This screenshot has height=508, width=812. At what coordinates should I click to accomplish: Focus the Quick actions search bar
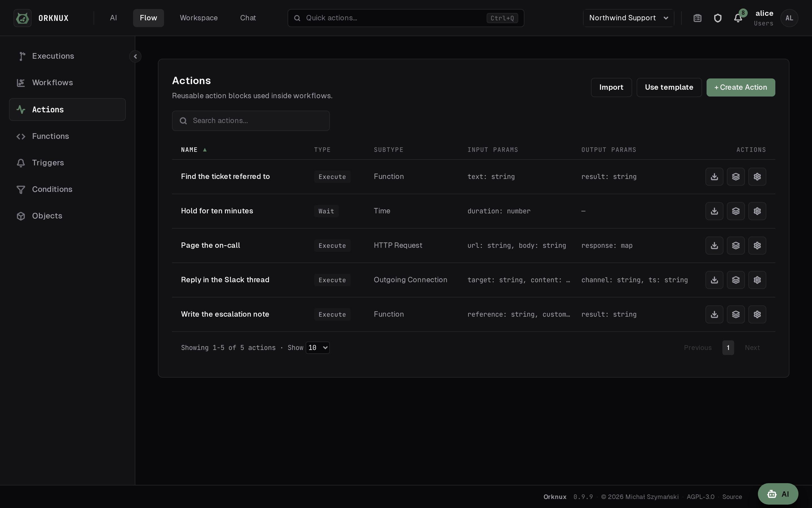pos(406,18)
